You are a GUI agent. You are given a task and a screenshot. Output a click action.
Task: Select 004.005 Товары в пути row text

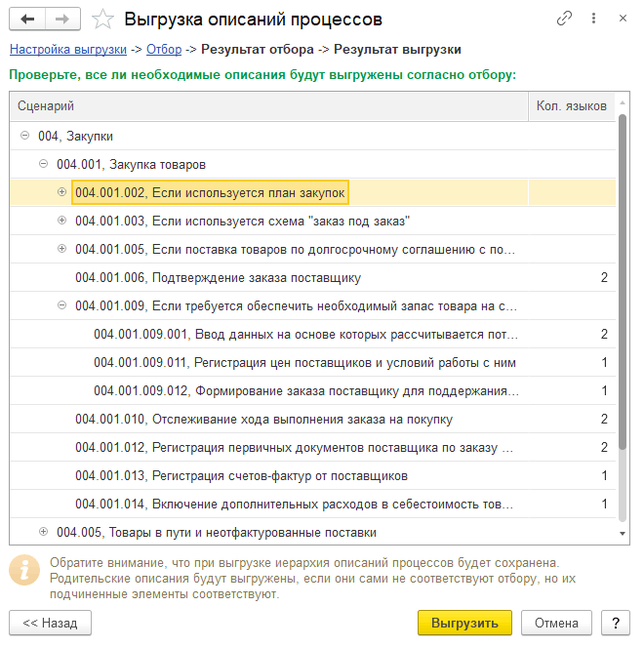(217, 532)
